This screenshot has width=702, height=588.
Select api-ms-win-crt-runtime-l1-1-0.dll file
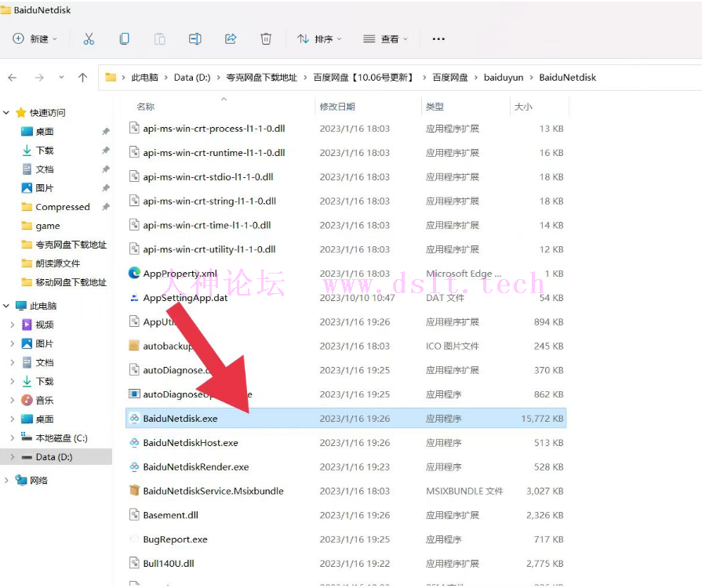(x=346, y=153)
